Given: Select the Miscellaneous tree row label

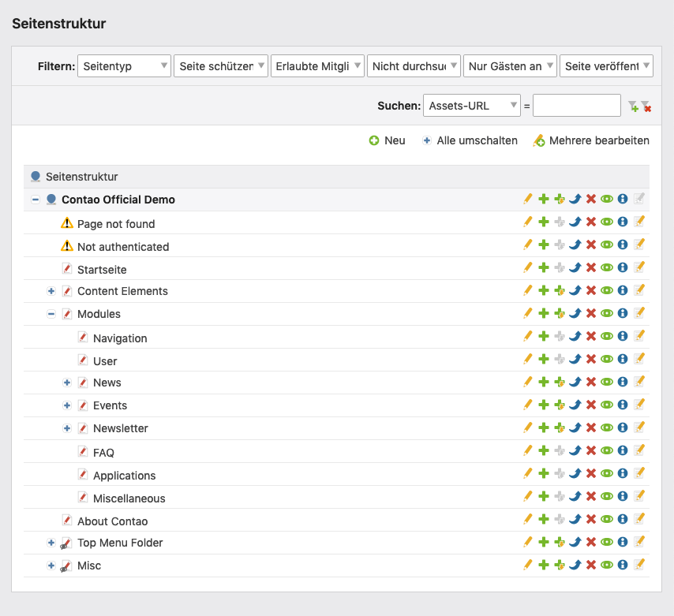Looking at the screenshot, I should (129, 498).
